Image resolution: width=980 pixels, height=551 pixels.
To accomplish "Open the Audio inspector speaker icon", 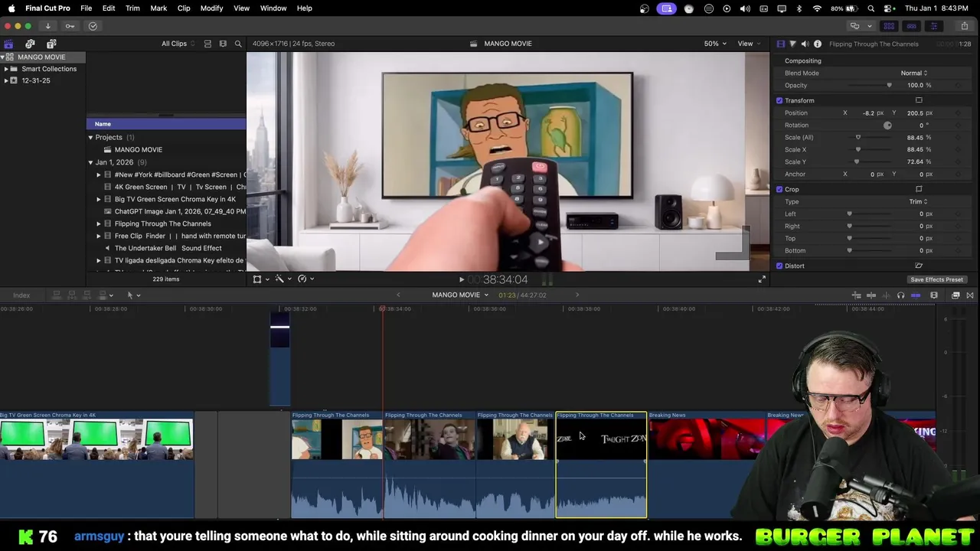I will tap(805, 44).
